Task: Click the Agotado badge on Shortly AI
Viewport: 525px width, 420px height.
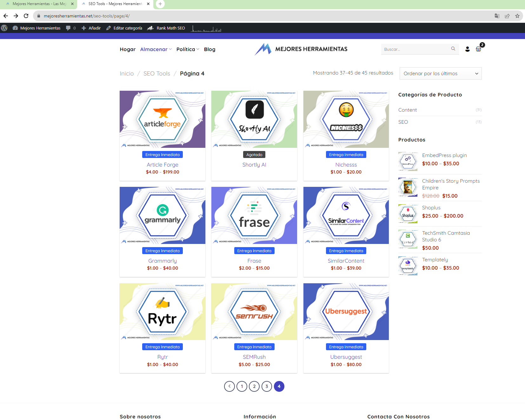Action: 254,154
